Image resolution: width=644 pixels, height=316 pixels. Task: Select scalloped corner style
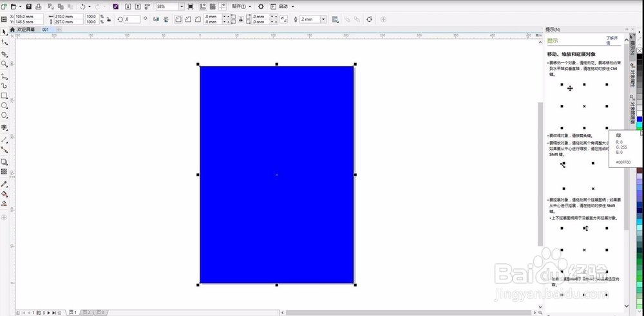(188, 19)
